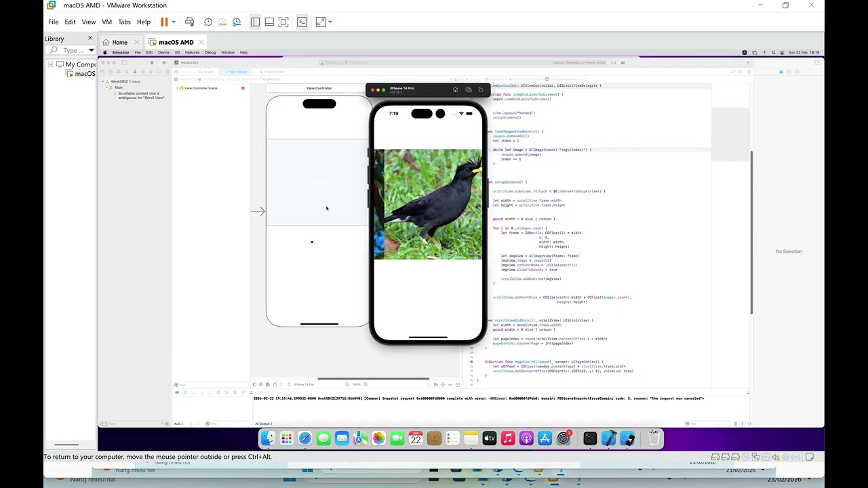The width and height of the screenshot is (868, 488).
Task: Focus the Library search field
Action: 66,50
